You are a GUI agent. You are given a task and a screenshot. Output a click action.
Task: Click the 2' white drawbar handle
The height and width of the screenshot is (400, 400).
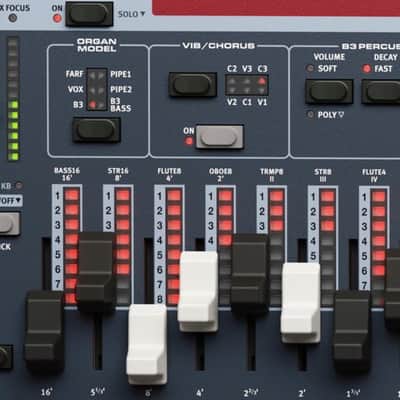(301, 303)
